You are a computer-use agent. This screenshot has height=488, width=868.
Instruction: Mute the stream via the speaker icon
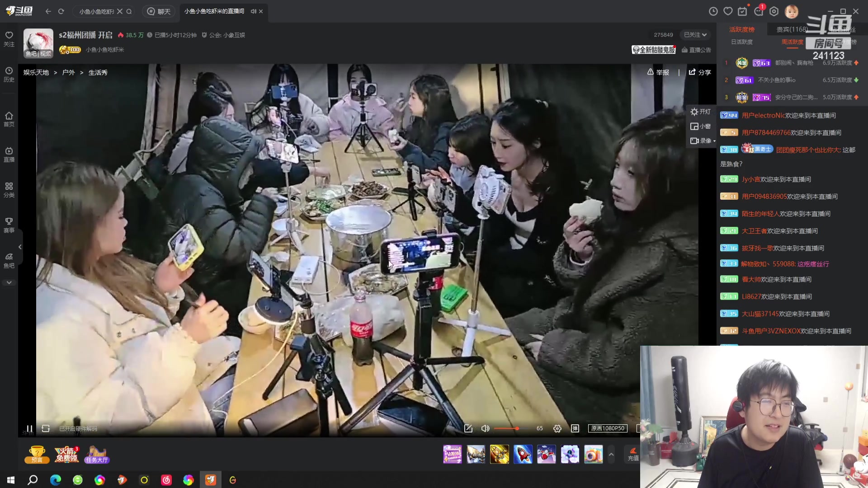pos(485,428)
